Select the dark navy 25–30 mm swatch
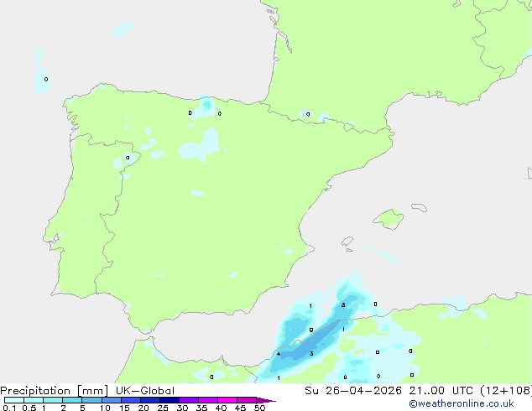 [x=170, y=400]
